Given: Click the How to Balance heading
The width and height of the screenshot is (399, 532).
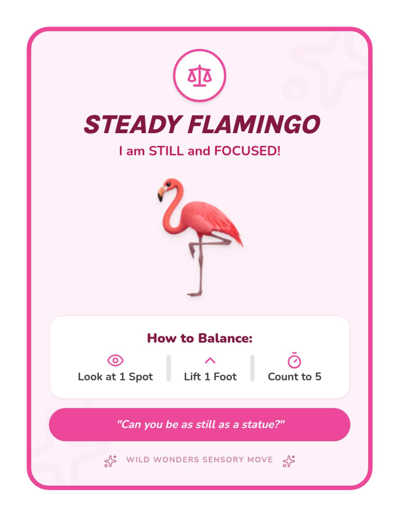Looking at the screenshot, I should point(199,338).
